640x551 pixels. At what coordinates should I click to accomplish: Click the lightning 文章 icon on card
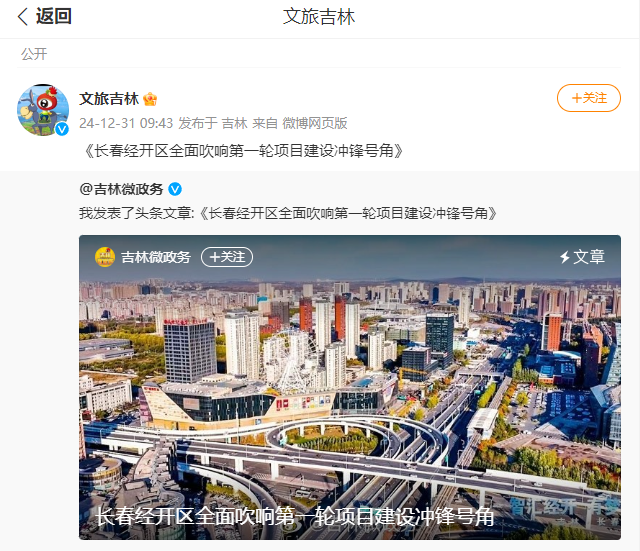pos(582,257)
